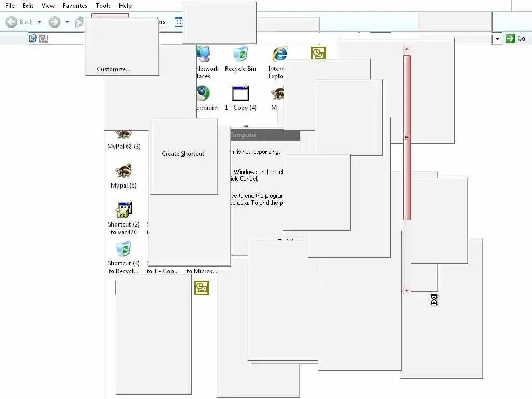Click the Up folder toolbar icon
Viewport: 532px width, 399px height.
click(79, 22)
